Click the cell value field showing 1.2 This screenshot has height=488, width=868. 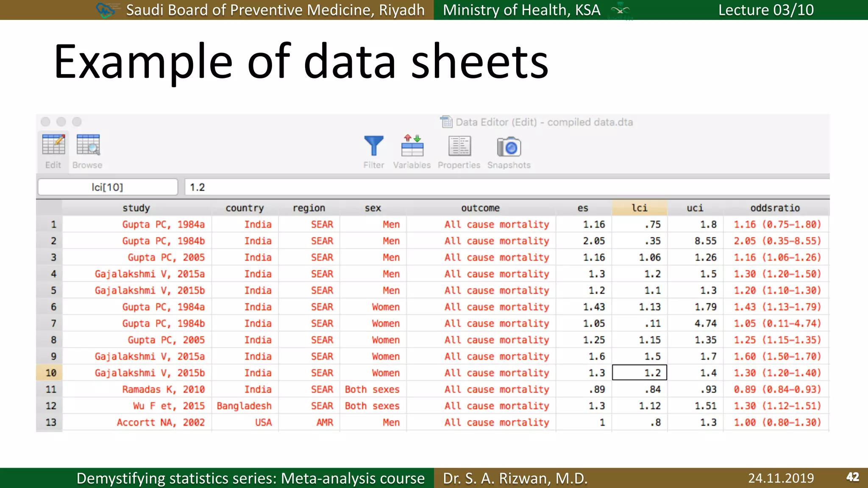point(507,187)
